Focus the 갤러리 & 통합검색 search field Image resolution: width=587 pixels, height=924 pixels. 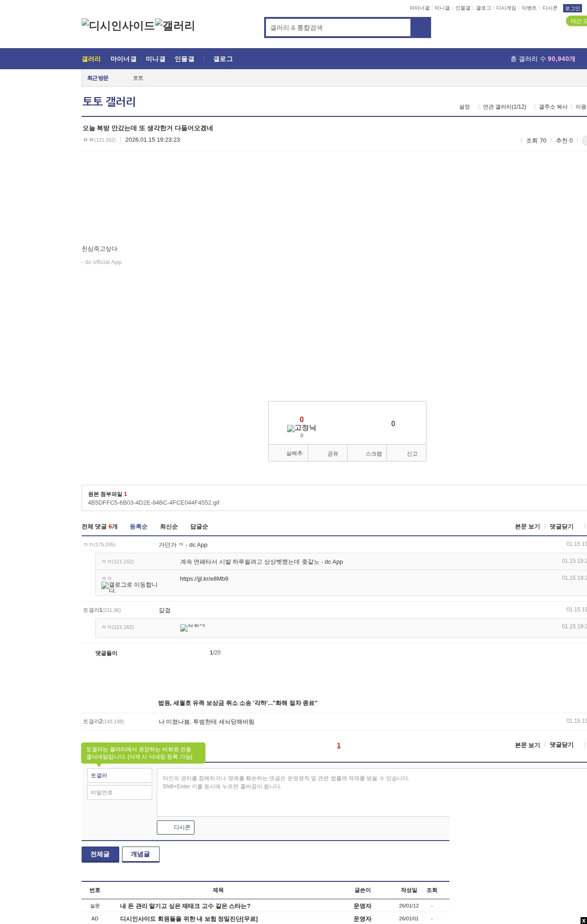pos(338,27)
